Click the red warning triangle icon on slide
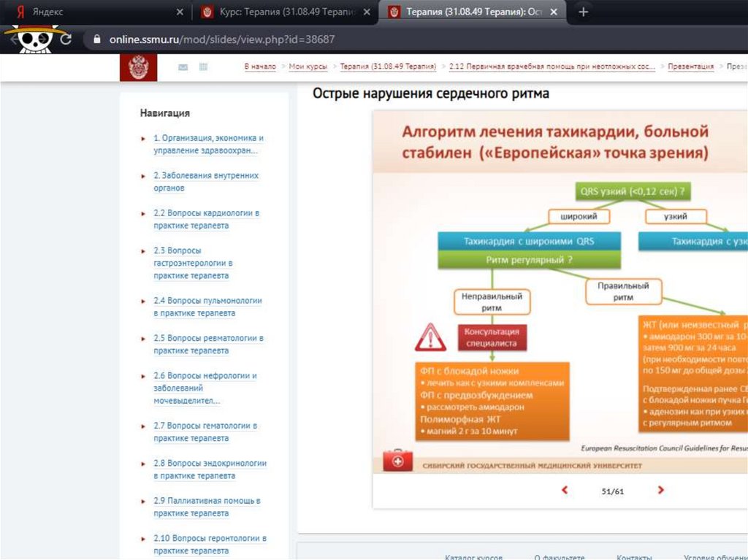Viewport: 748px width, 560px height. [430, 337]
